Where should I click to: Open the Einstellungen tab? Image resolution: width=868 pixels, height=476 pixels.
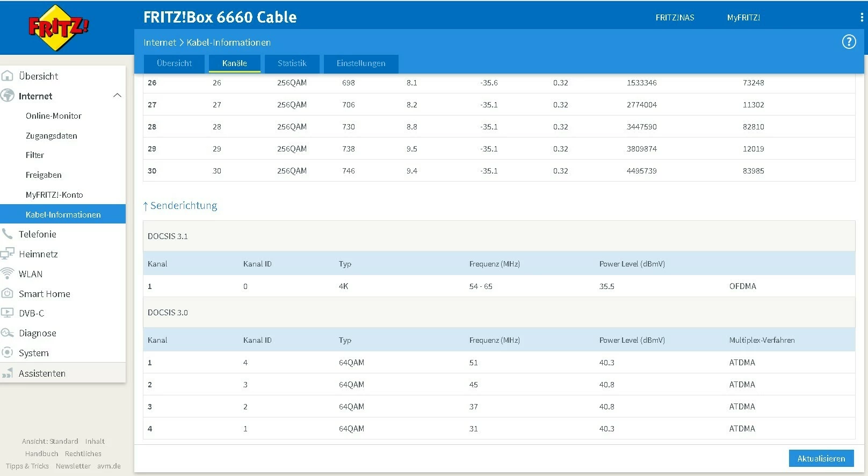point(361,63)
